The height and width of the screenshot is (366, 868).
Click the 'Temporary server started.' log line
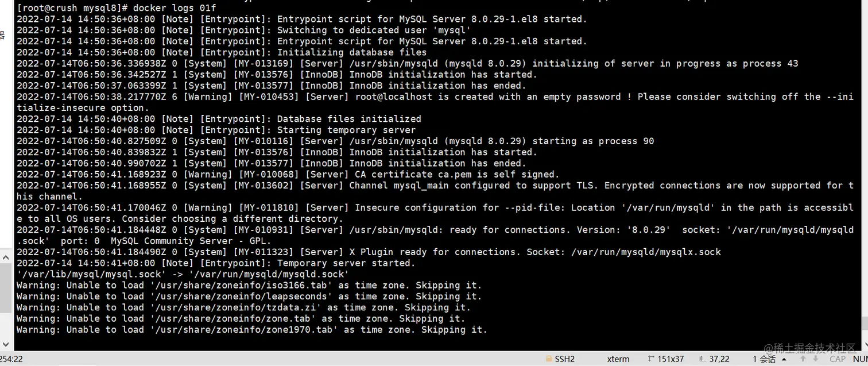(346, 263)
